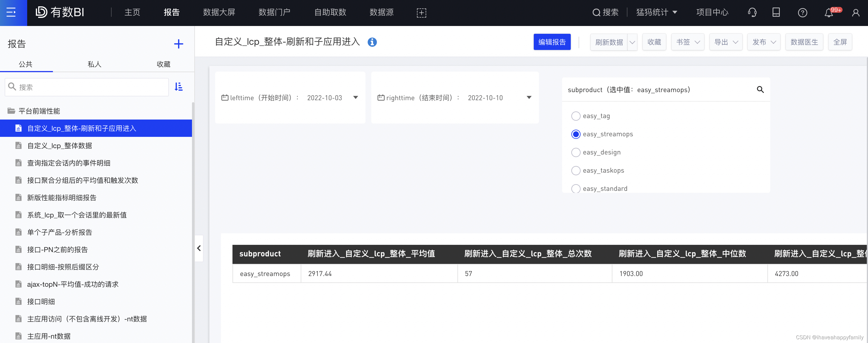Click the 数据医生 button
This screenshot has width=868, height=343.
coord(804,42)
